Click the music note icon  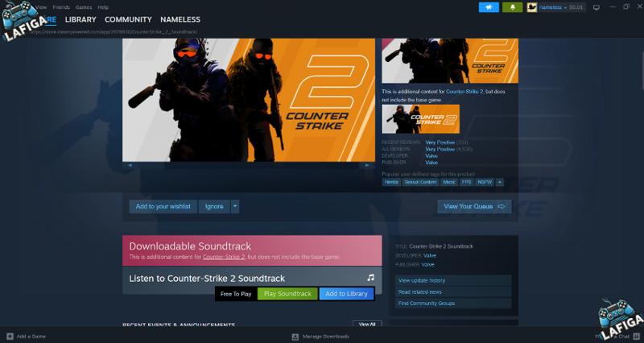pyautogui.click(x=370, y=278)
